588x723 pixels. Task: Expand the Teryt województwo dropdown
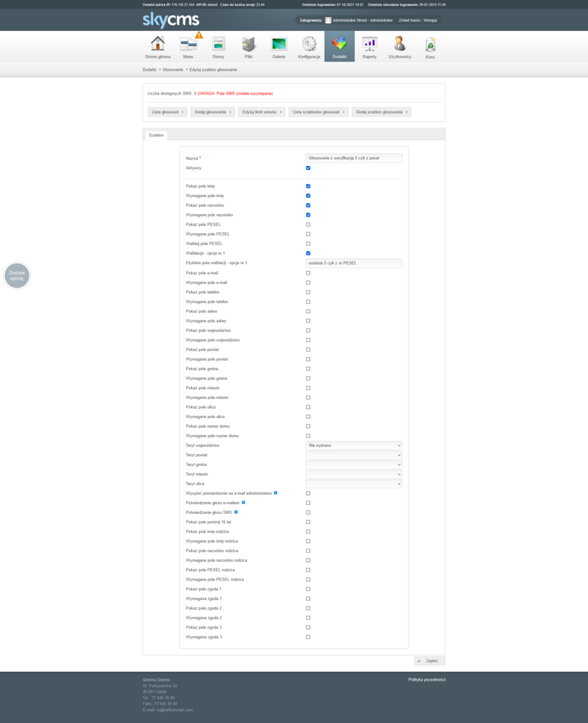point(354,446)
